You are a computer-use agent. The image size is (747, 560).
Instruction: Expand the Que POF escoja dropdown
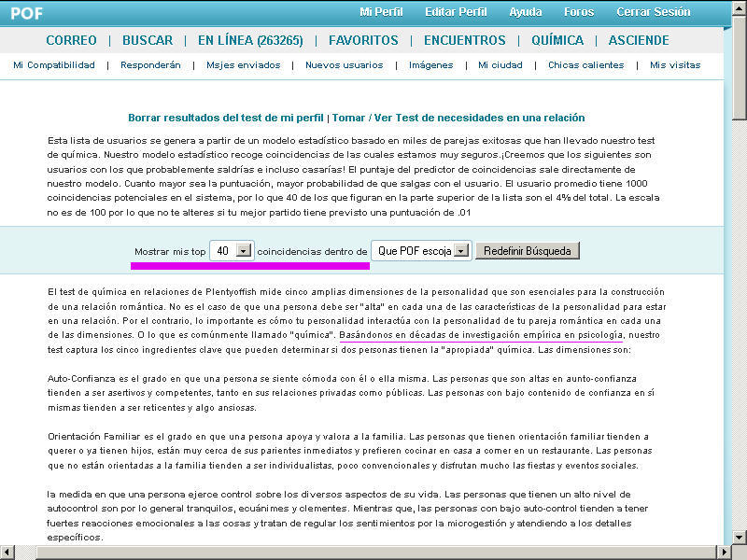(x=421, y=250)
